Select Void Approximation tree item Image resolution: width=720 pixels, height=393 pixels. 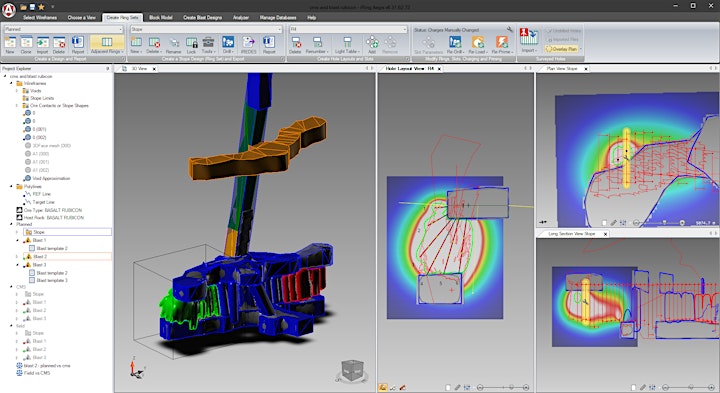(51, 178)
